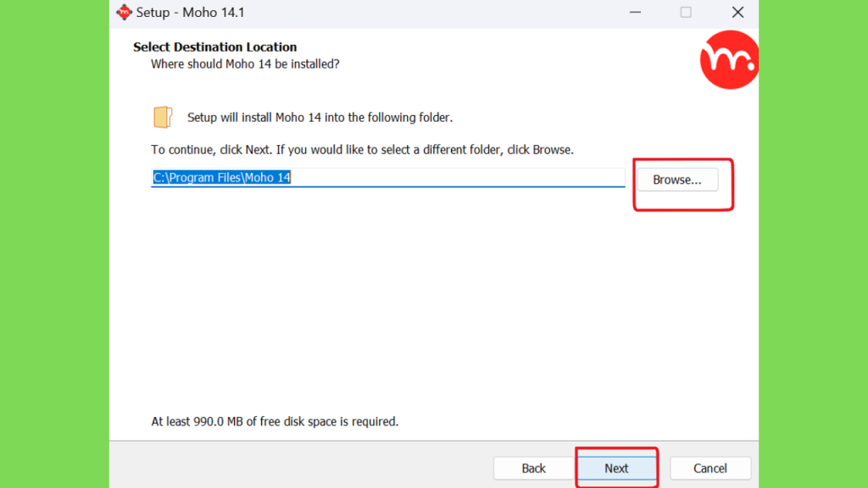Screen dimensions: 868x488
Task: Click the destination folder path field
Action: [x=387, y=178]
